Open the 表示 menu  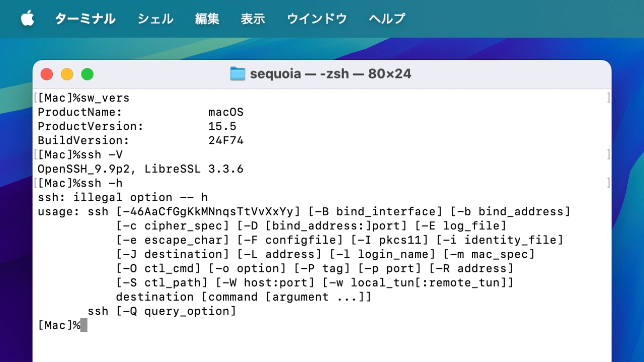[x=253, y=19]
